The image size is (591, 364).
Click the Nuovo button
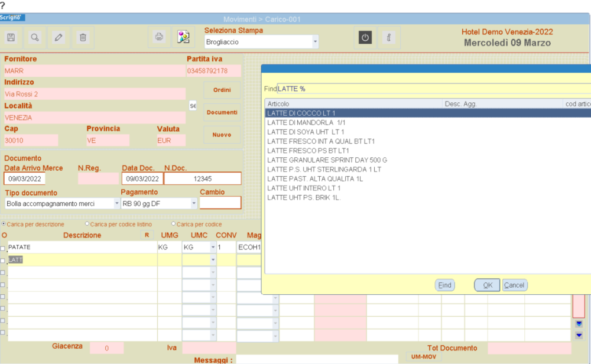click(x=222, y=135)
